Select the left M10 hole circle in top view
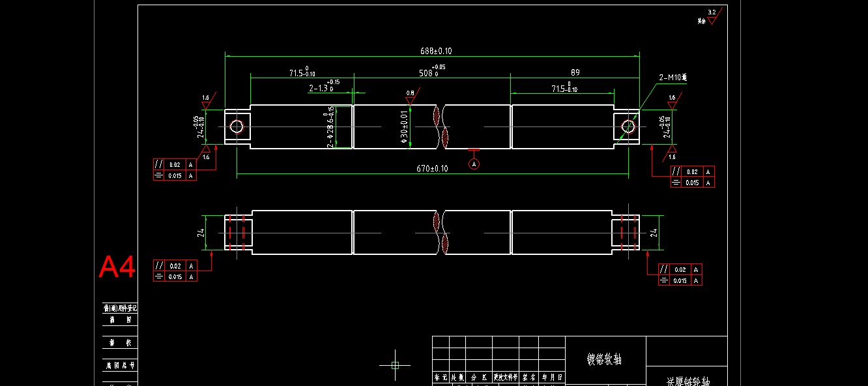The image size is (868, 386). 236,126
